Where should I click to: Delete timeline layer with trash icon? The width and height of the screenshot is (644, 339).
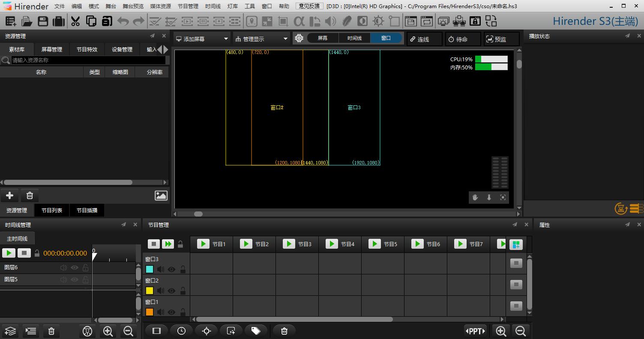pos(51,331)
